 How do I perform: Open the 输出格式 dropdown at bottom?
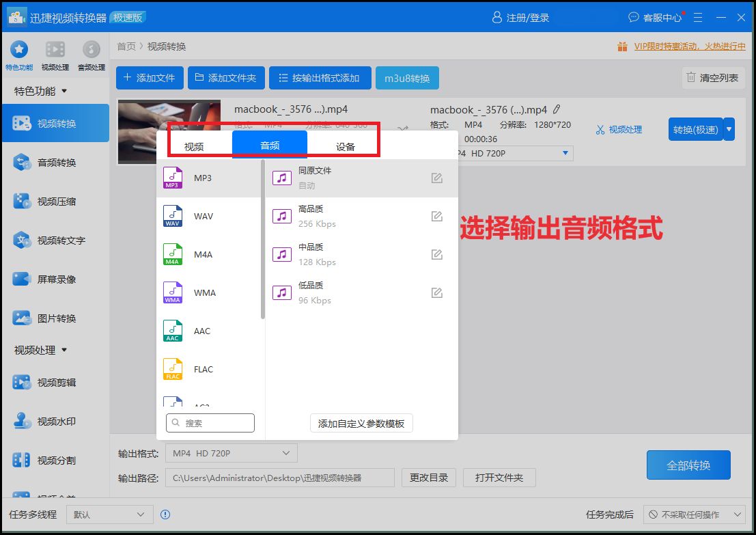[231, 452]
